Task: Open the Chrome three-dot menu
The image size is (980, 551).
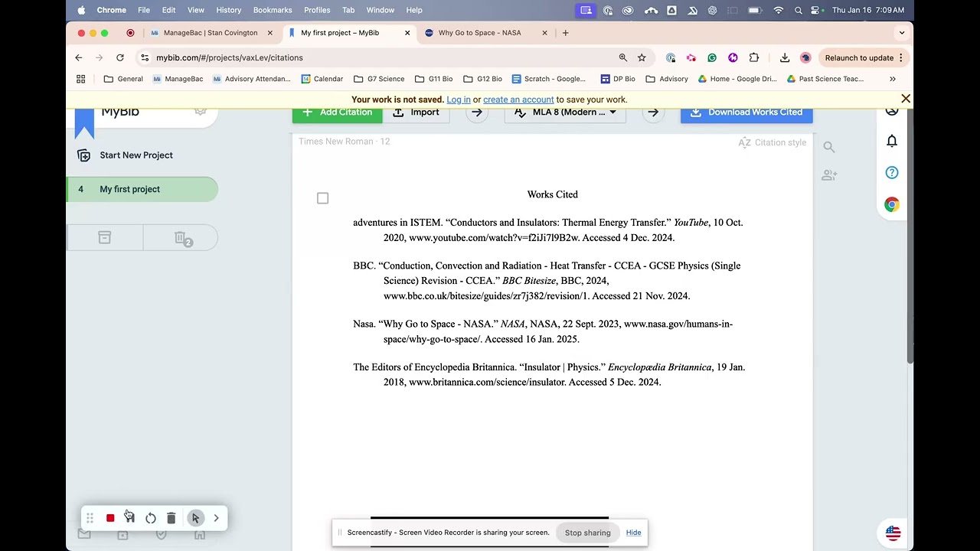Action: click(901, 57)
